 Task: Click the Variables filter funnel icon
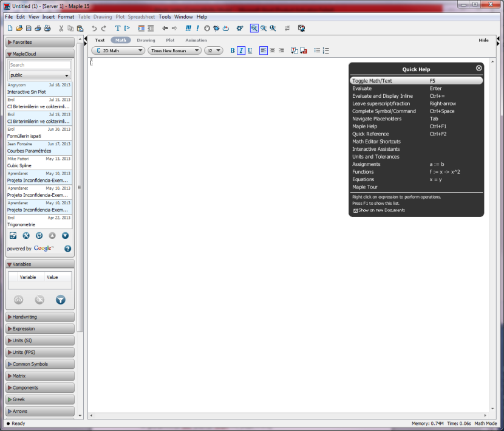(61, 300)
